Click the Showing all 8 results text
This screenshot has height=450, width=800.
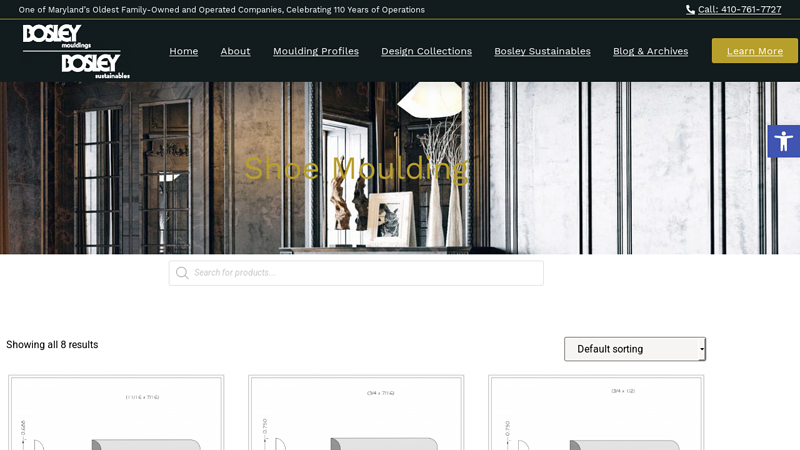(52, 345)
